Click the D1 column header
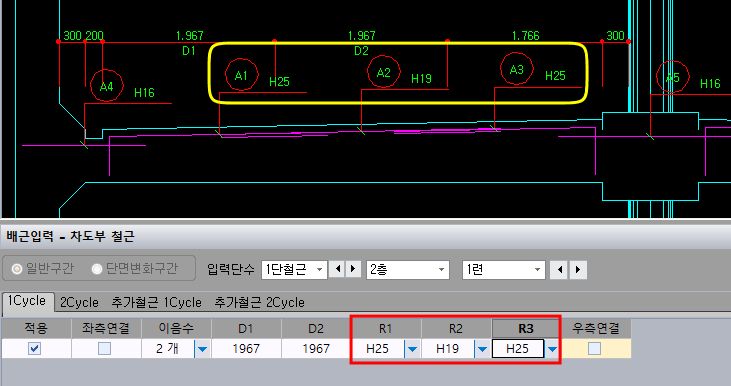This screenshot has width=731, height=386. pos(246,329)
